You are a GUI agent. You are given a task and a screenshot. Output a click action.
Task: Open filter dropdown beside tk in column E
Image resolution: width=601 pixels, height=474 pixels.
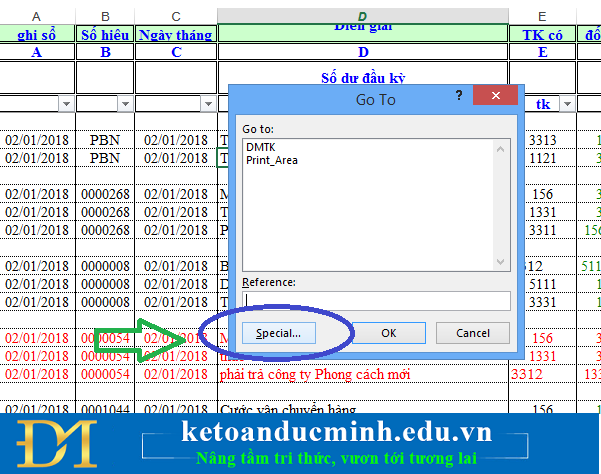[x=567, y=104]
